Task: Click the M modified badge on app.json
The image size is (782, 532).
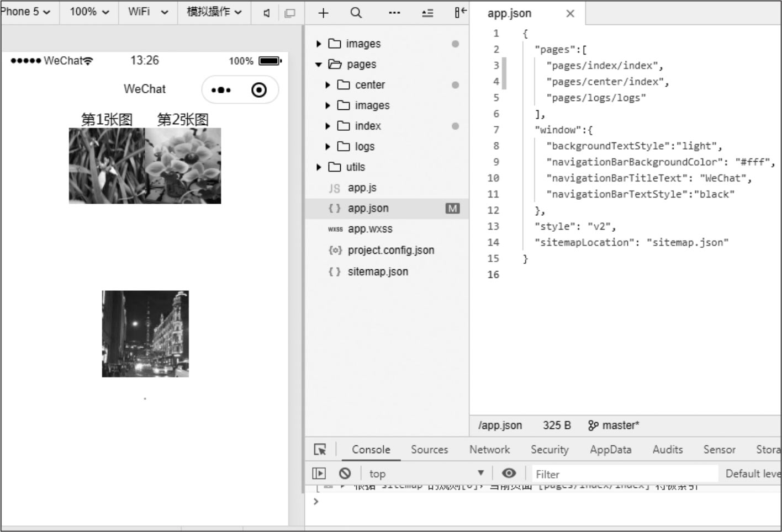Action: pyautogui.click(x=452, y=209)
